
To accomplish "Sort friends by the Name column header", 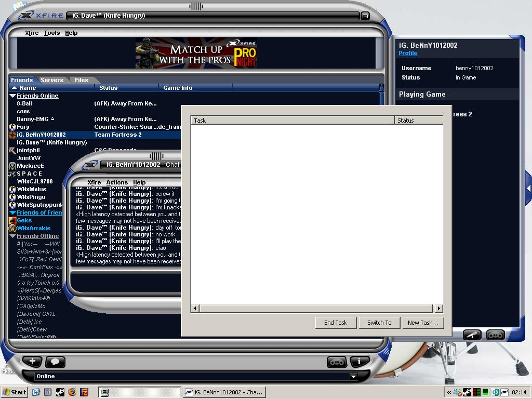I will point(28,88).
